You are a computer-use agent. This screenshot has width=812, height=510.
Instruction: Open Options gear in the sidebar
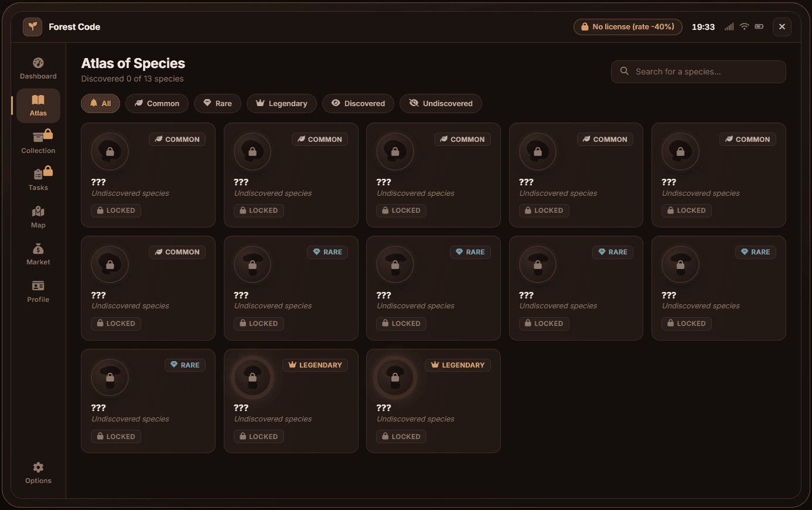pos(38,472)
